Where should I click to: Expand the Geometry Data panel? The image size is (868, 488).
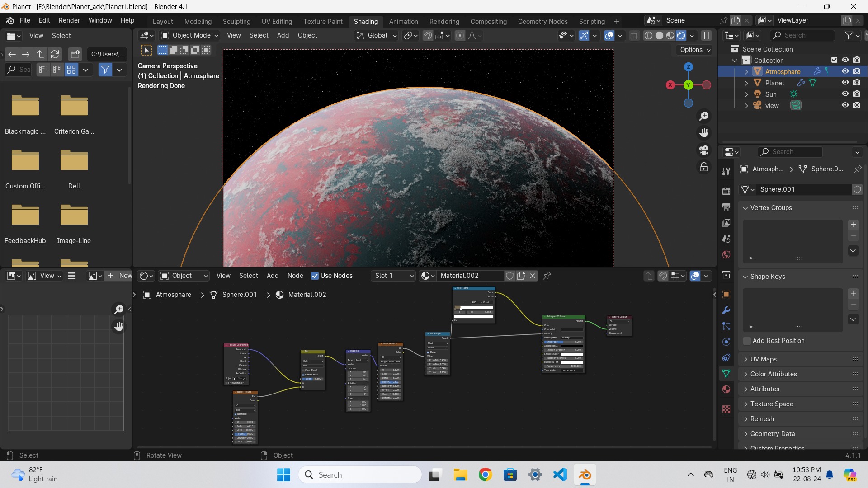[x=772, y=434]
